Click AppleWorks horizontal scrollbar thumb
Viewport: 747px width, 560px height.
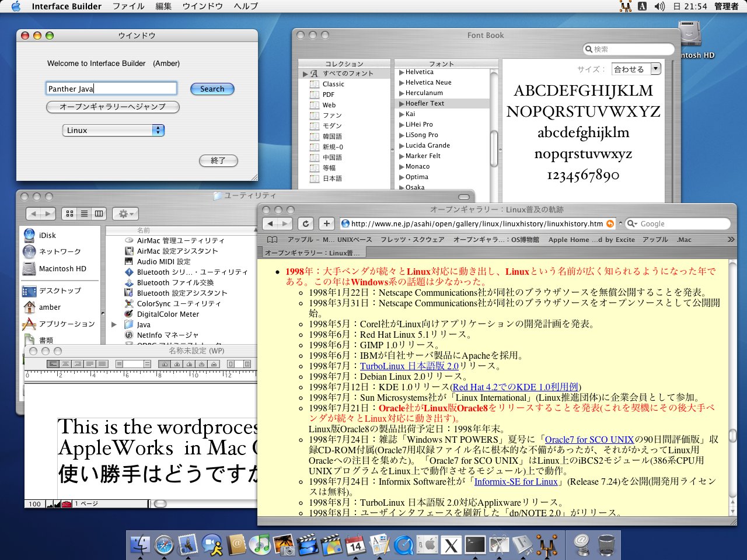tap(160, 503)
